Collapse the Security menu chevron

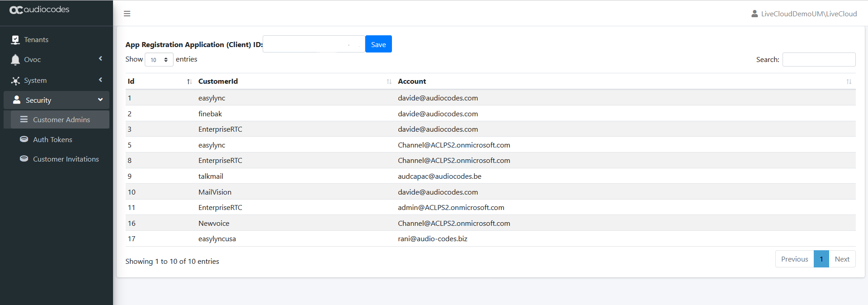100,100
